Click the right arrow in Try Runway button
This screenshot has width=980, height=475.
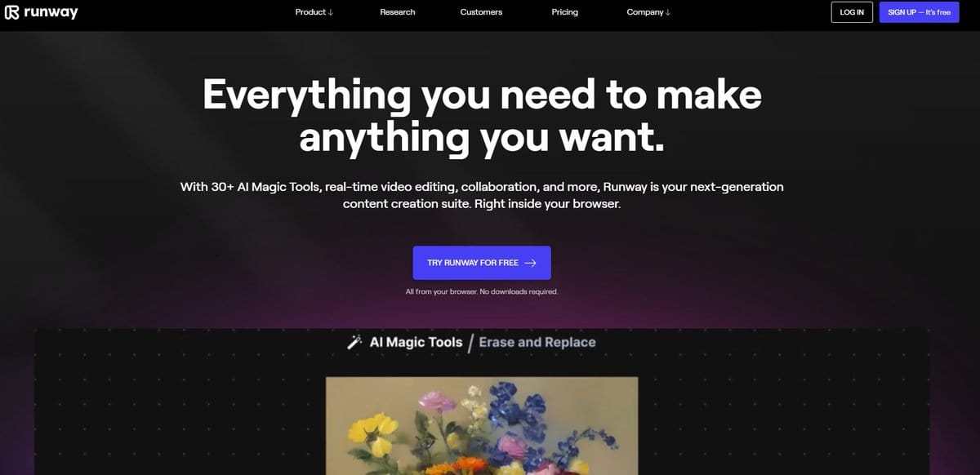tap(530, 263)
